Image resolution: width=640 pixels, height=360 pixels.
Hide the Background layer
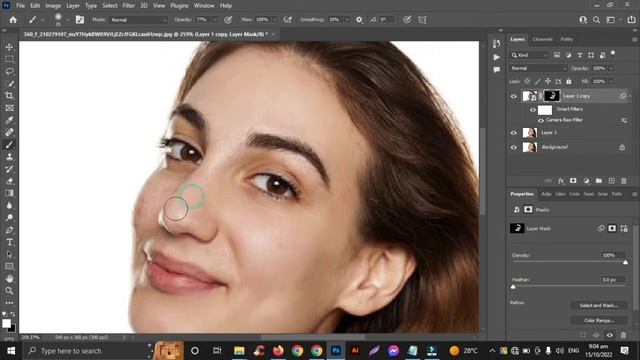514,147
